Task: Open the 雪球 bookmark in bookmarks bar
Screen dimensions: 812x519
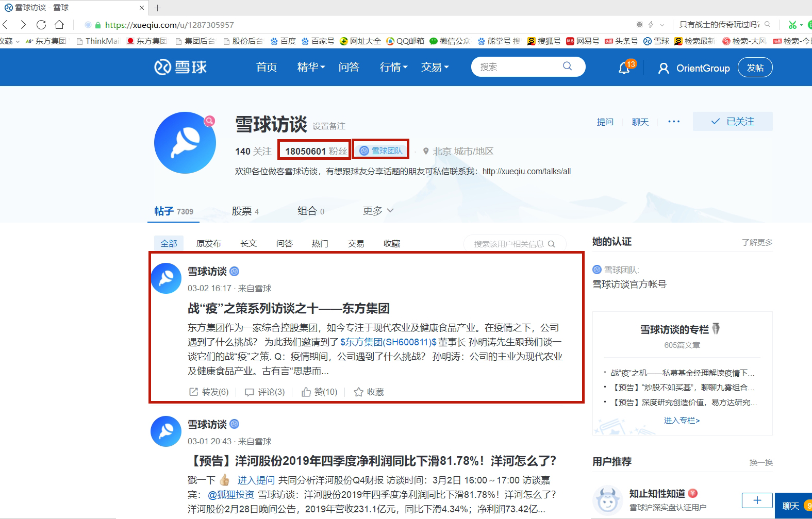Action: [x=656, y=41]
